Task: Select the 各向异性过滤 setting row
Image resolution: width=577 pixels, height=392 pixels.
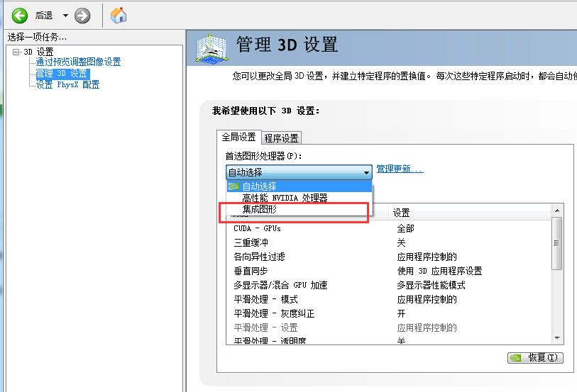Action: [389, 257]
